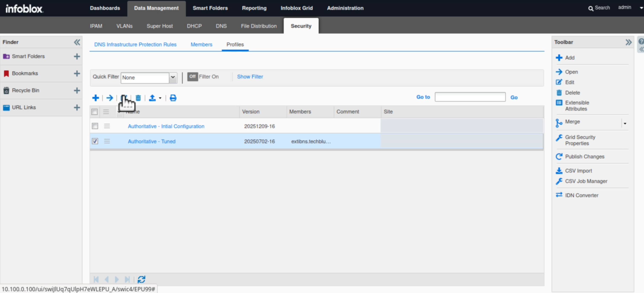Open action menu for Authoritative - Tuned row
Screen dimensions: 644x293
tap(107, 141)
